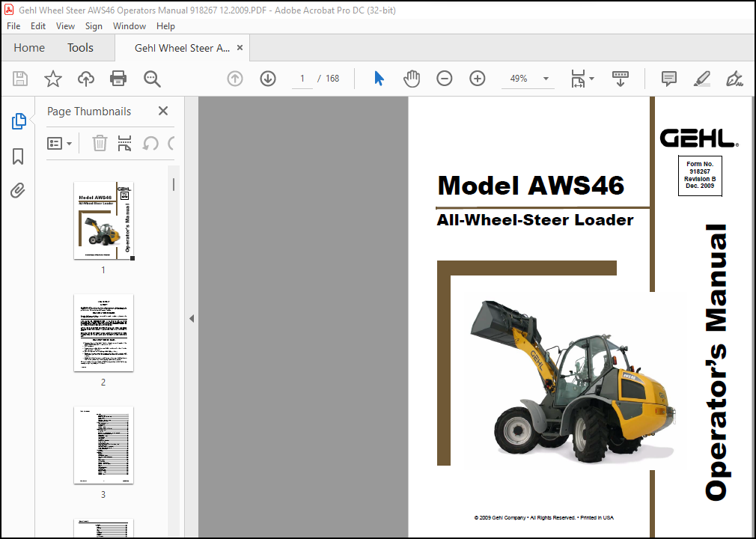Click the fit page width icon

coord(578,79)
